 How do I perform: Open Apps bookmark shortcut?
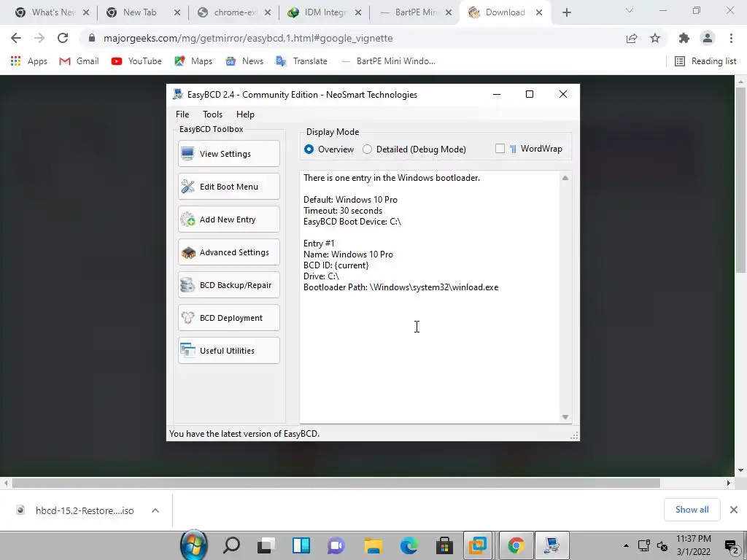pyautogui.click(x=29, y=61)
